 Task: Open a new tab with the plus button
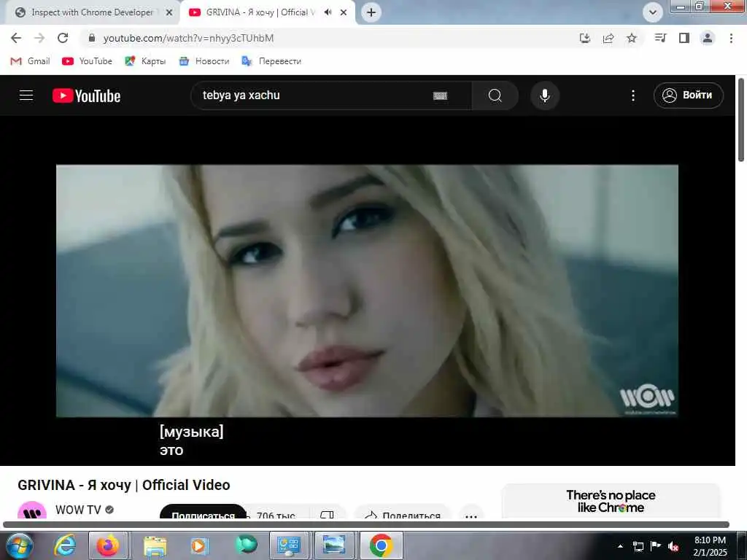click(371, 12)
